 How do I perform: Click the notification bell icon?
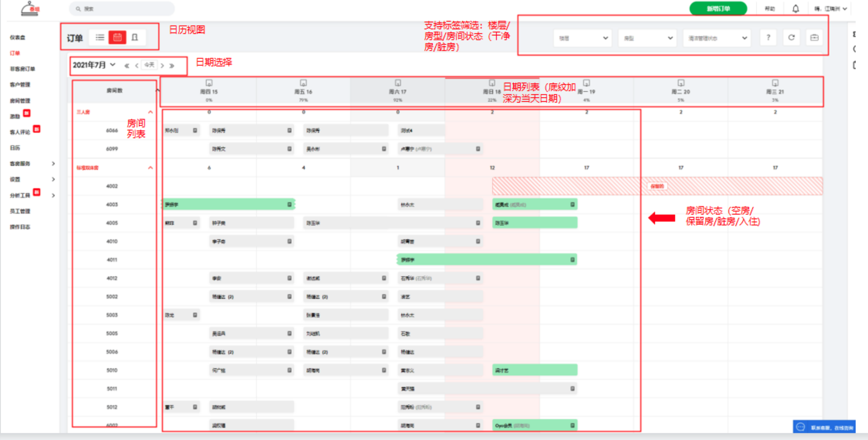click(x=795, y=9)
